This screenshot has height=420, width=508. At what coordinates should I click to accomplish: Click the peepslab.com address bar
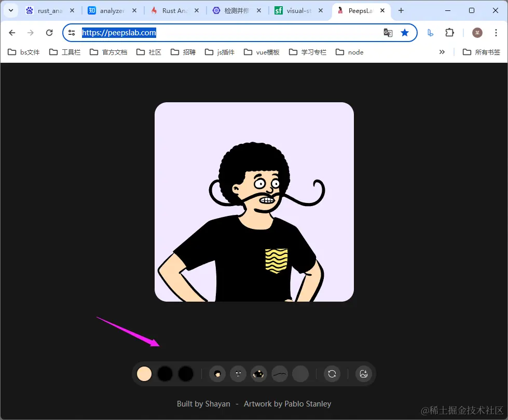pyautogui.click(x=240, y=33)
